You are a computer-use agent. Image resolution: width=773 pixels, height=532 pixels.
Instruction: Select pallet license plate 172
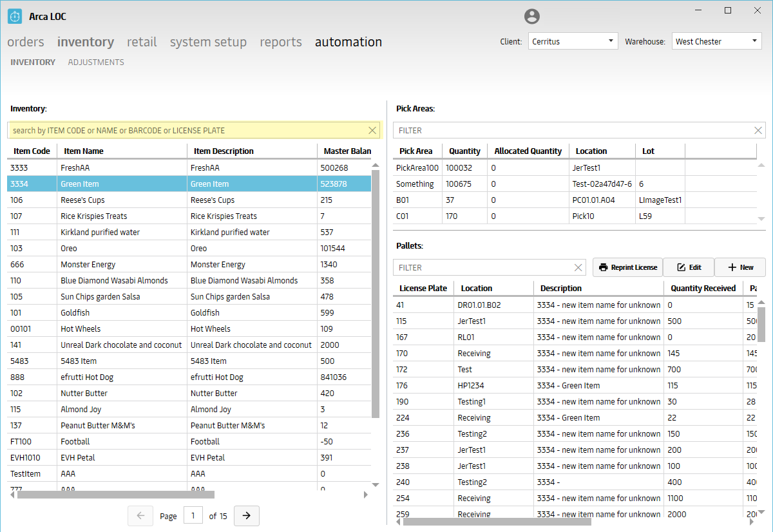tap(575, 370)
